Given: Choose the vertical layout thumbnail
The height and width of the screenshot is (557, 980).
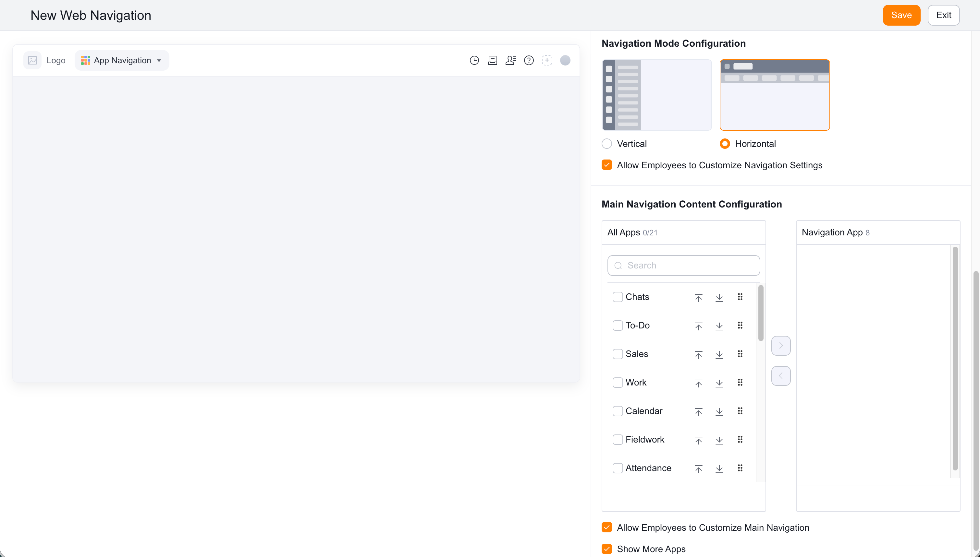Looking at the screenshot, I should click(x=656, y=95).
